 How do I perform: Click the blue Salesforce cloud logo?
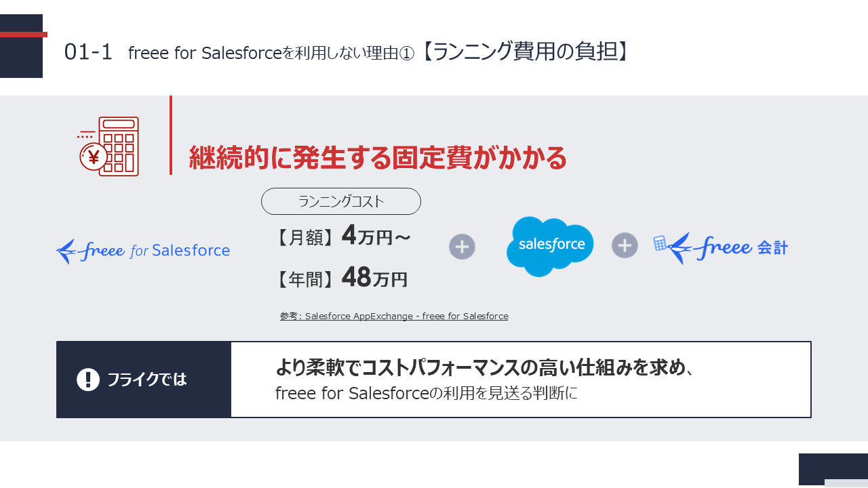549,245
